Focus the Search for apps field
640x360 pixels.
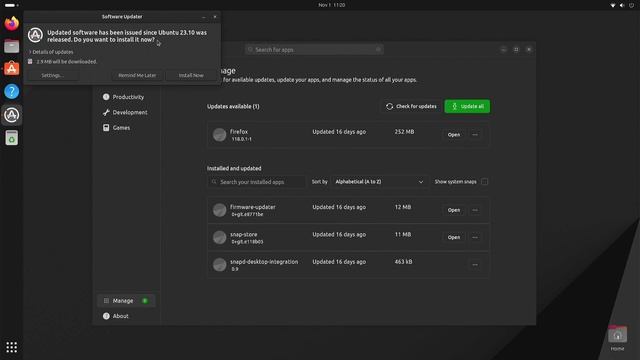(314, 49)
